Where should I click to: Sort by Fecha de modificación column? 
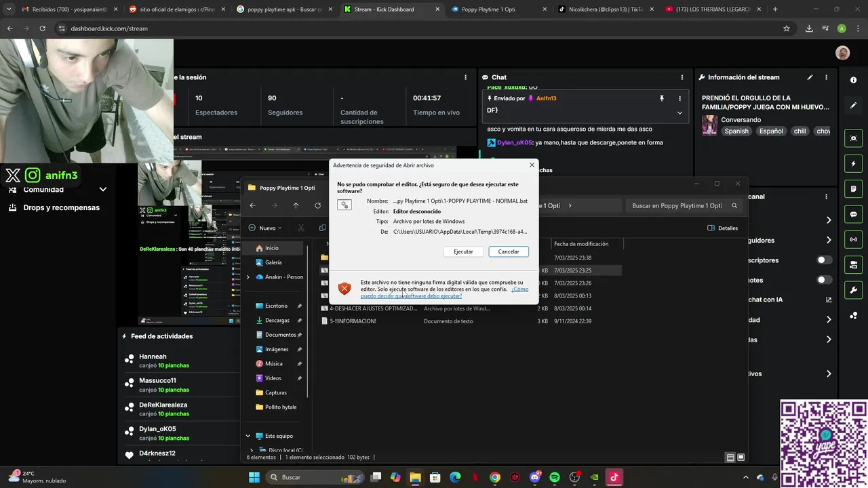pyautogui.click(x=581, y=244)
